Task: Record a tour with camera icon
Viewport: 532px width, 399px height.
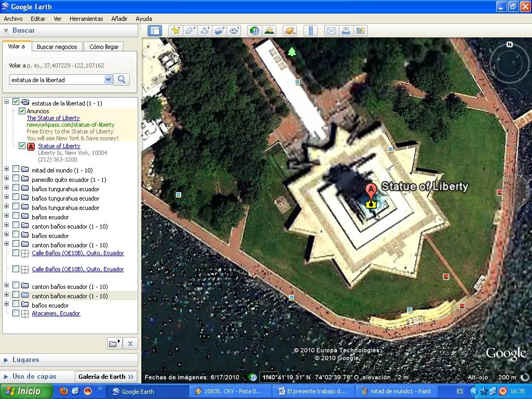Action: [234, 31]
